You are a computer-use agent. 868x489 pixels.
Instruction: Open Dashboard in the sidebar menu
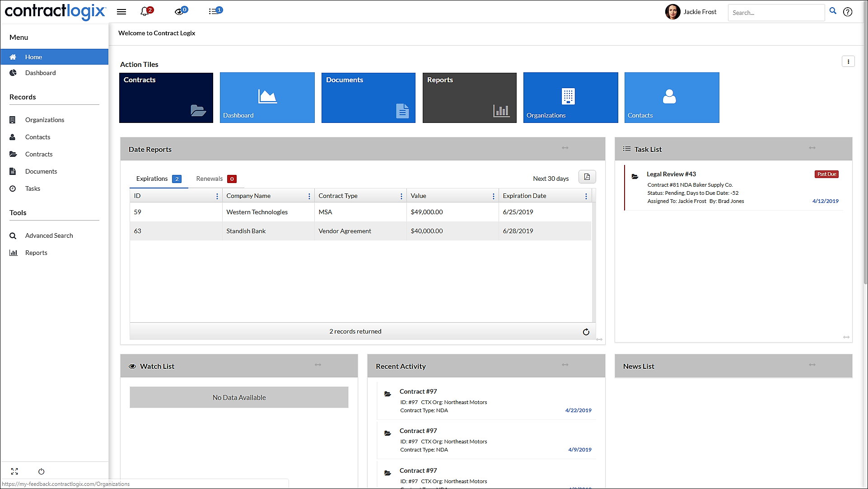54,73
